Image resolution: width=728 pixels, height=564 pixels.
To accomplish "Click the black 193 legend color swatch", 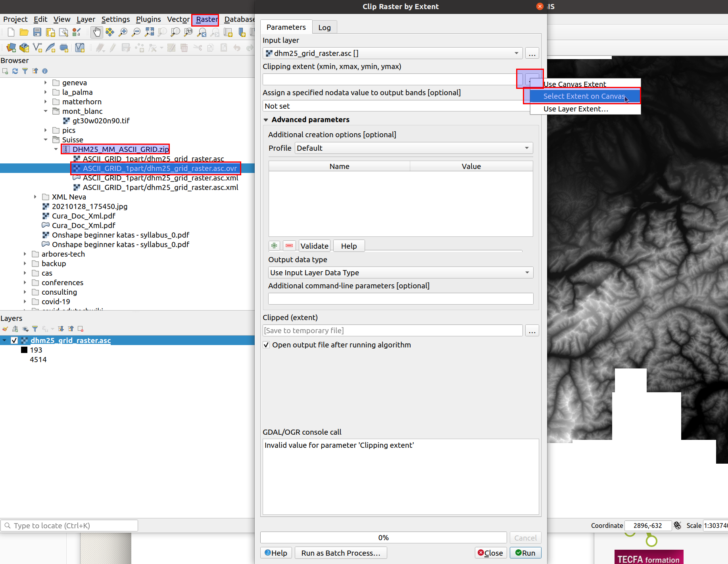I will 24,350.
